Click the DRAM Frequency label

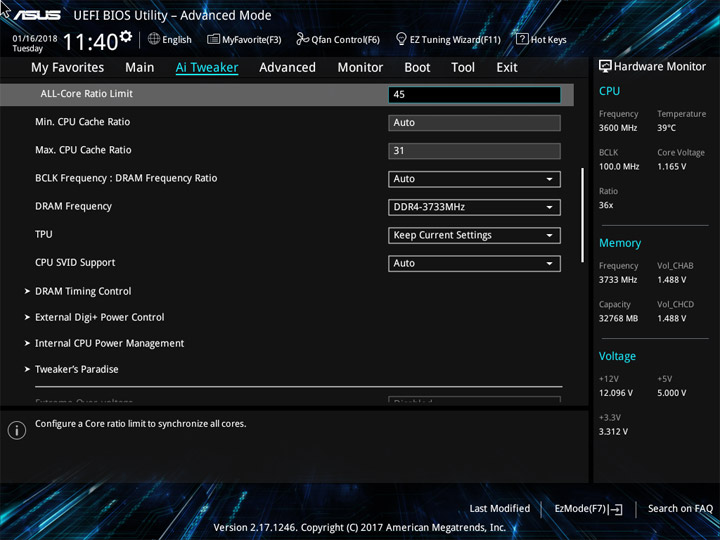click(x=73, y=207)
